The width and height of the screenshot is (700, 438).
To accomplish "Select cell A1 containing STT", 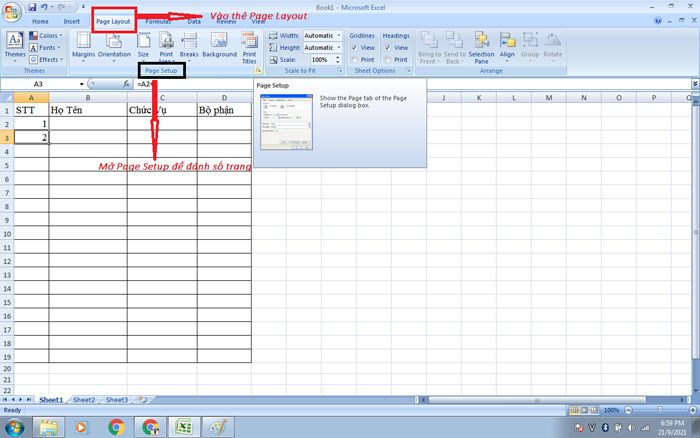I will point(31,110).
